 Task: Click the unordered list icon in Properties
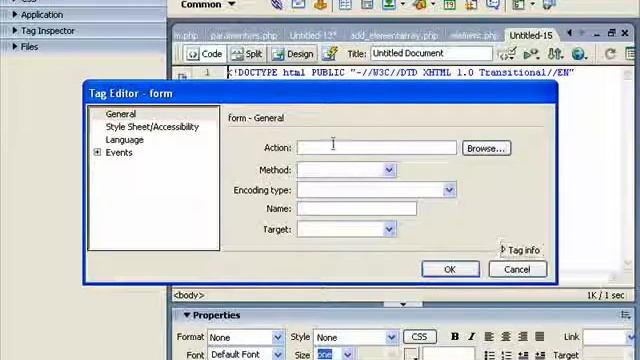click(x=489, y=355)
